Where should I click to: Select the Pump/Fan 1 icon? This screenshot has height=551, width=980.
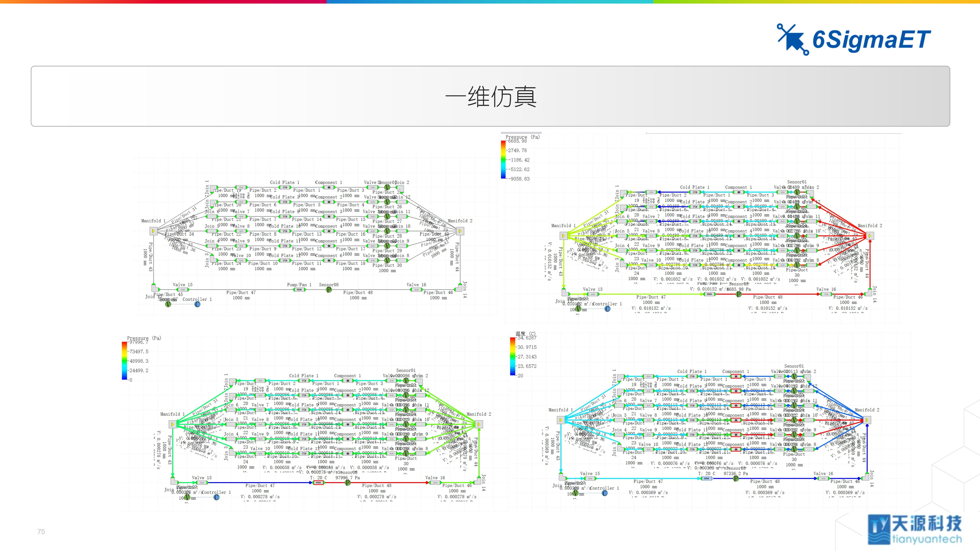299,290
